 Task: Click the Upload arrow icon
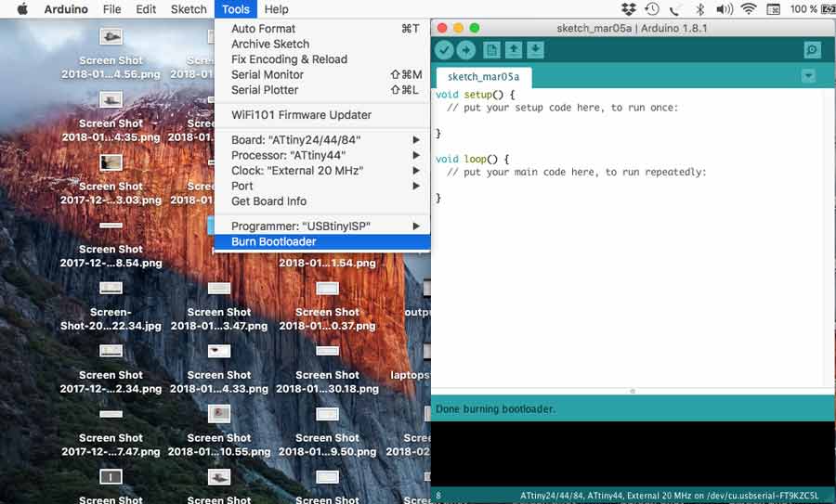pyautogui.click(x=466, y=50)
